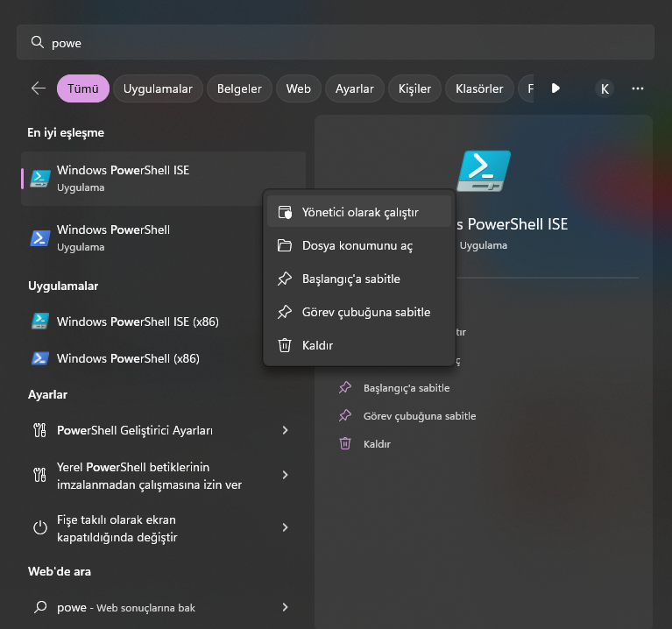Click the search magnifier icon
The height and width of the screenshot is (629, 672).
(x=38, y=42)
